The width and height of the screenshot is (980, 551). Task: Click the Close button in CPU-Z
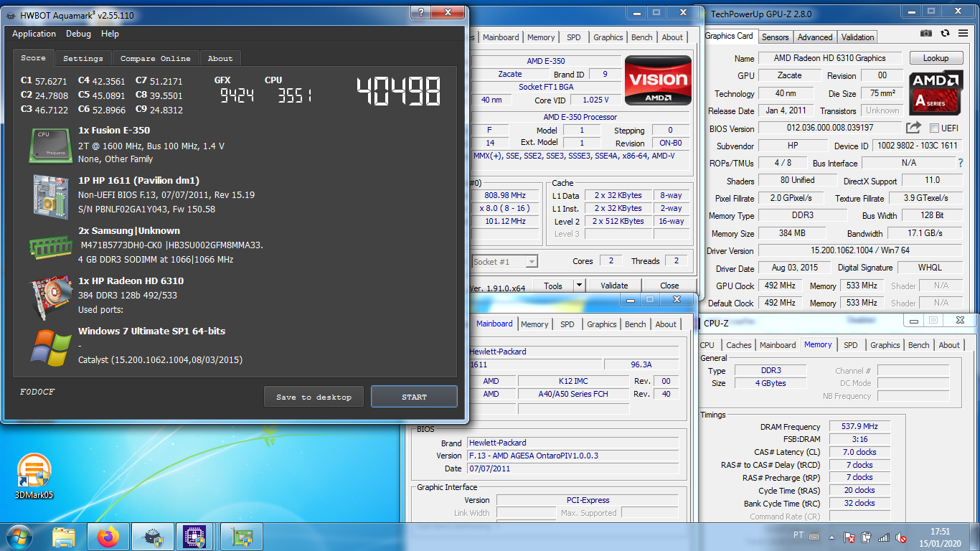click(669, 285)
